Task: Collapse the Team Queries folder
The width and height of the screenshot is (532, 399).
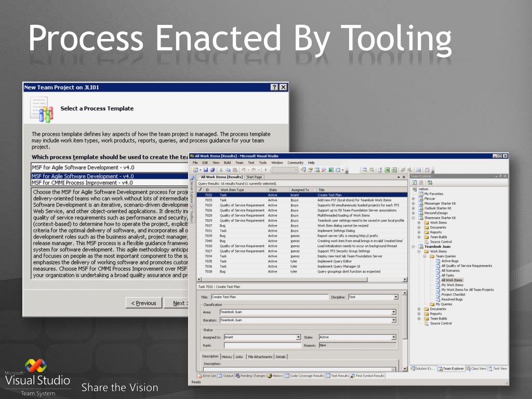Action: tap(424, 256)
